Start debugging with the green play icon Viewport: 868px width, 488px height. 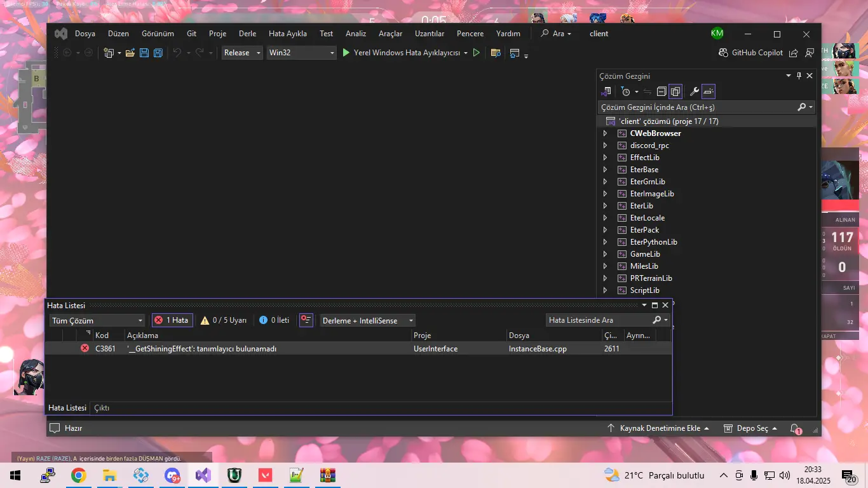(346, 53)
